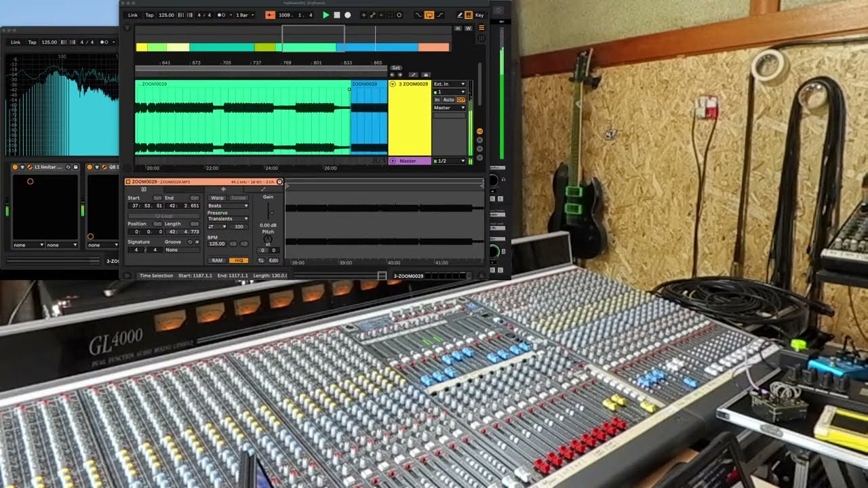
Task: Toggle Draw Mode pencil icon
Action: (x=460, y=15)
